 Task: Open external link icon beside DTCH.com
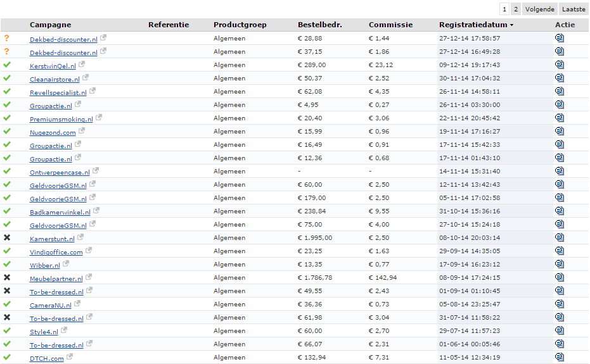pos(70,356)
